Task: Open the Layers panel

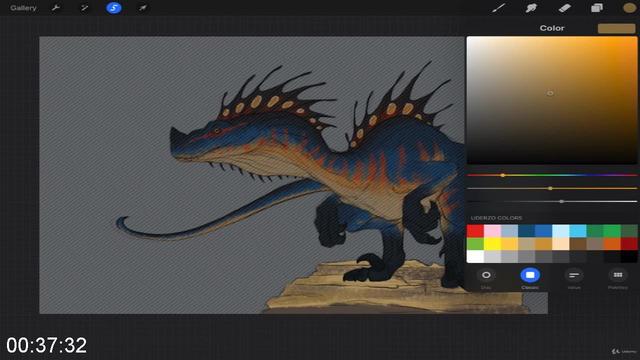Action: tap(597, 8)
